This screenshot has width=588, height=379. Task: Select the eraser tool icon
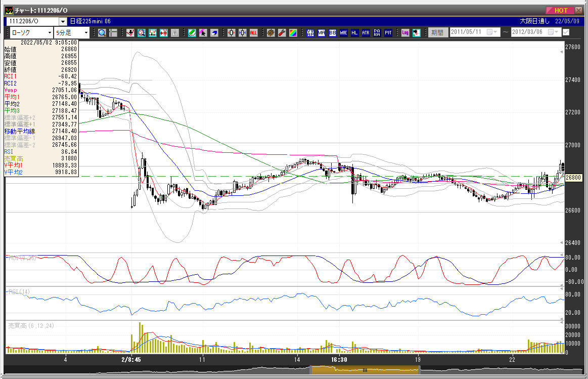(214, 33)
